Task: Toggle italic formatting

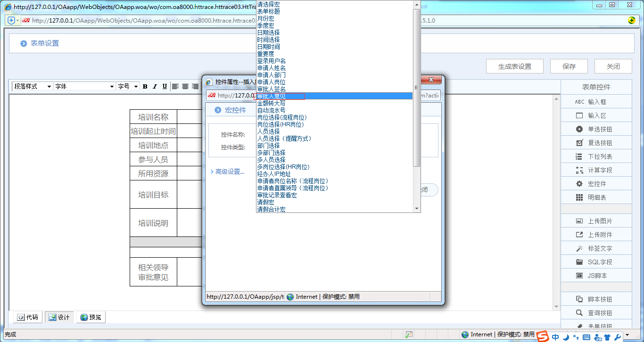Action: pyautogui.click(x=154, y=86)
